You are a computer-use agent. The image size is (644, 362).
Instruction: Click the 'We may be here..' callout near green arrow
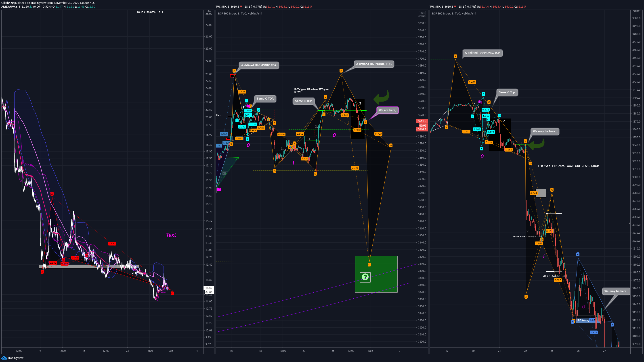point(545,131)
